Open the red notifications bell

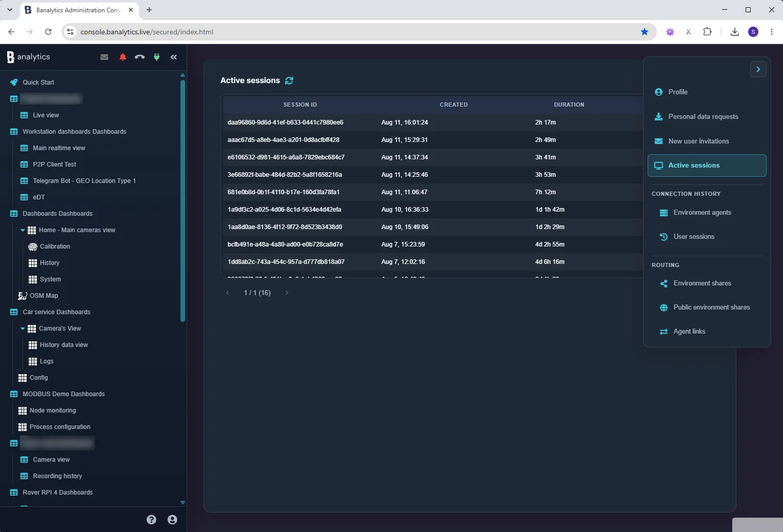(x=123, y=57)
